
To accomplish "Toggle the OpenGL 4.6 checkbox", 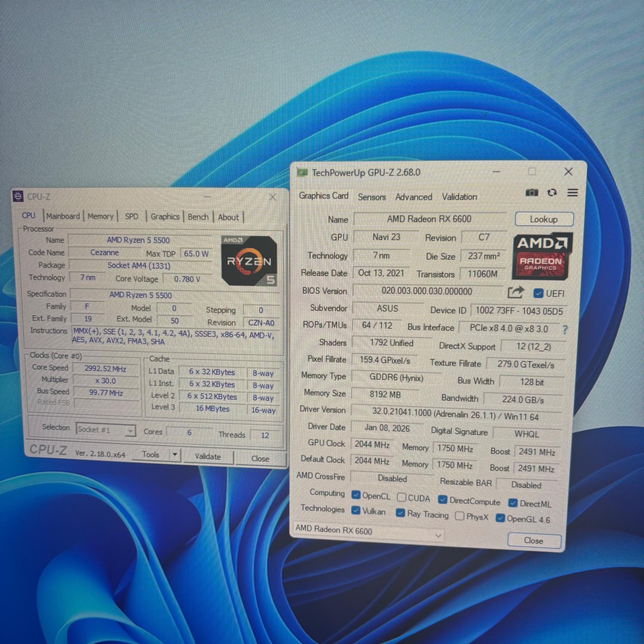I will [x=500, y=518].
